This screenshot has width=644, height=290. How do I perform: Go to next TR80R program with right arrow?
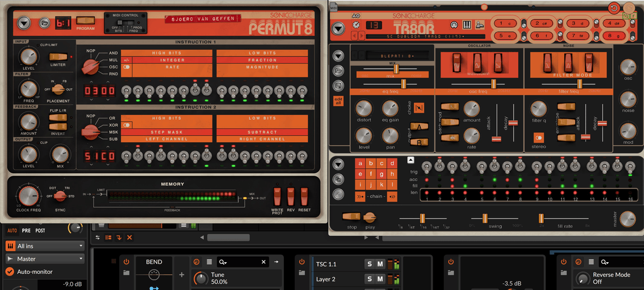coord(361,36)
